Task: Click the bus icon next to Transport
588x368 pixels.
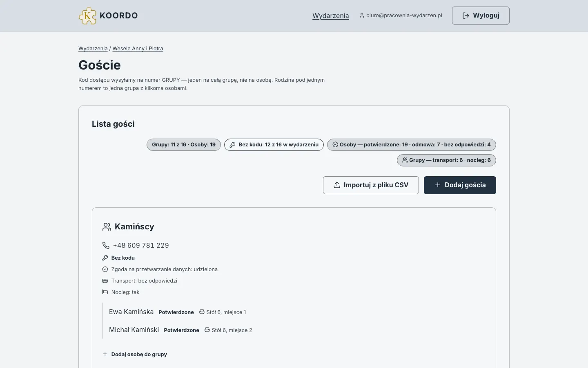Action: coord(105,281)
